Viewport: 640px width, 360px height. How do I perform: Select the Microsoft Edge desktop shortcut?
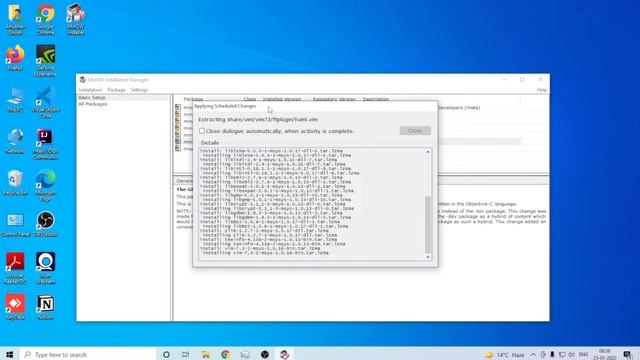coord(45,186)
